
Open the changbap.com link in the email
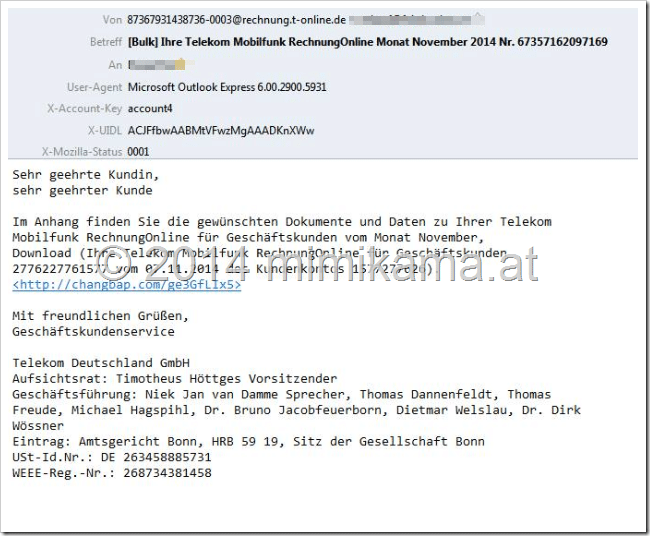point(126,285)
